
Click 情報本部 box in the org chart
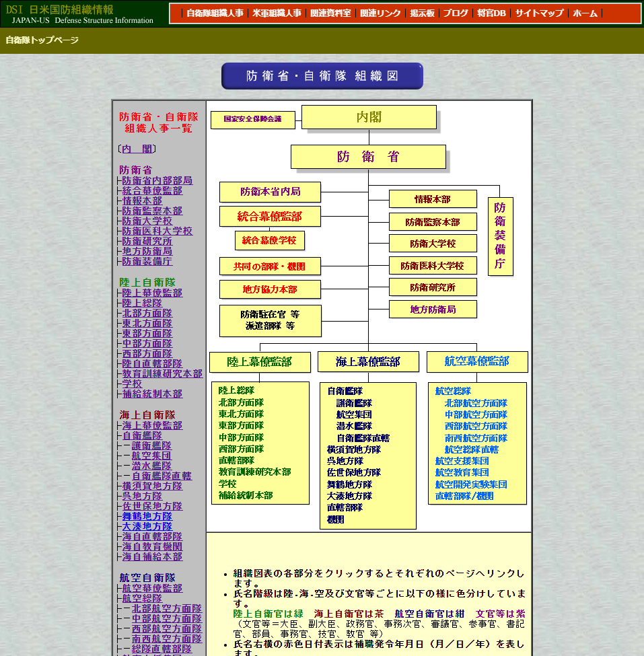point(433,199)
